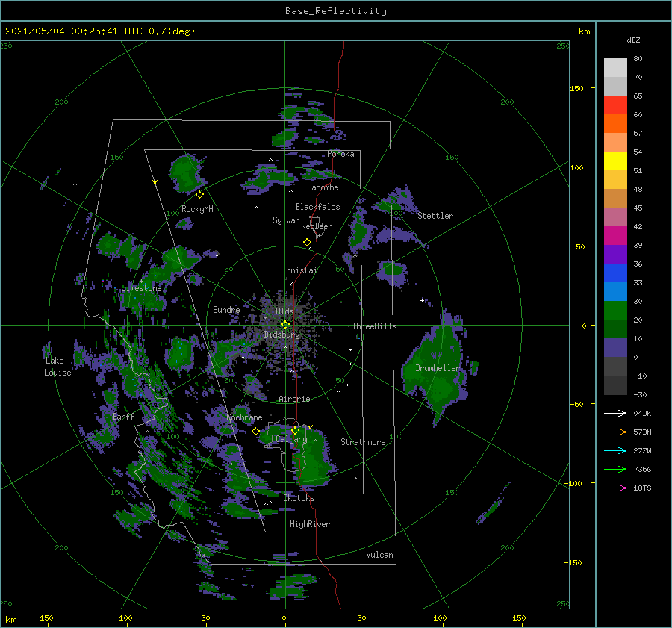Click the orange 57DM arrow in legend

click(615, 432)
